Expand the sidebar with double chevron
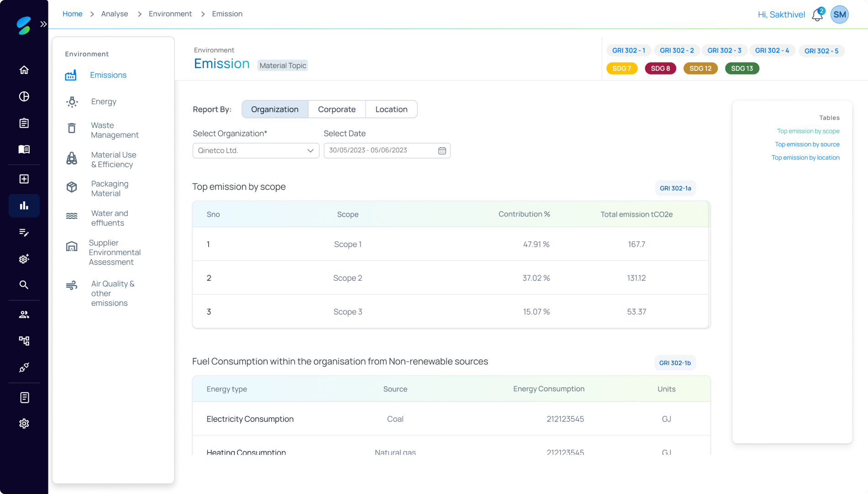 coord(43,24)
